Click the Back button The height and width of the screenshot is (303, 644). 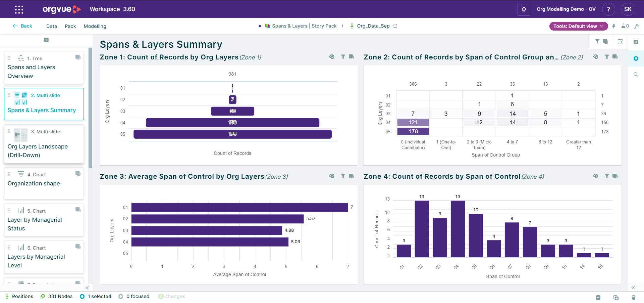pos(22,26)
